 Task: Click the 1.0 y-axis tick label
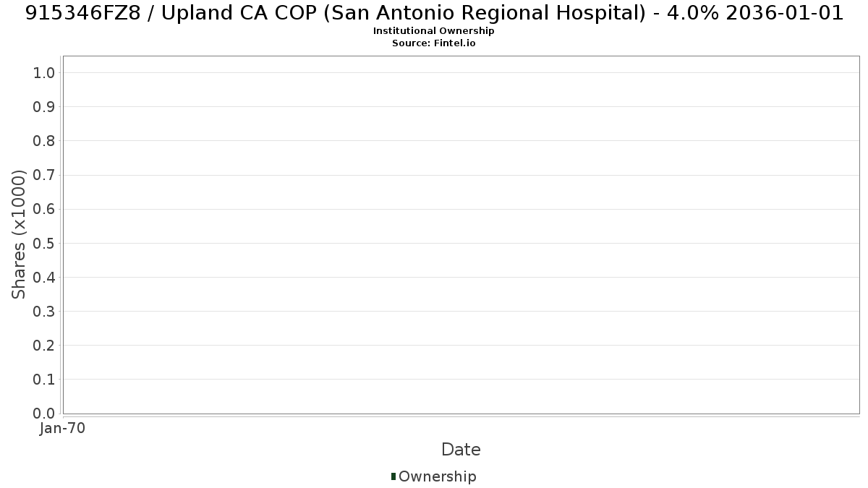click(x=44, y=72)
